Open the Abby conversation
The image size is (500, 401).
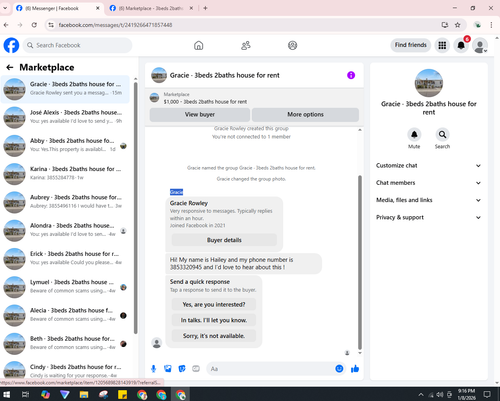[x=65, y=146]
